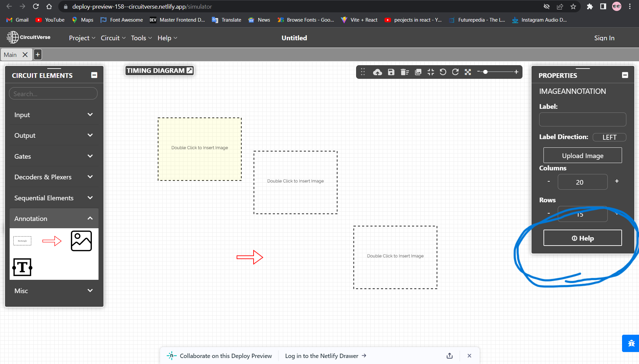
Task: Click the download image icon in toolbar
Action: (418, 72)
